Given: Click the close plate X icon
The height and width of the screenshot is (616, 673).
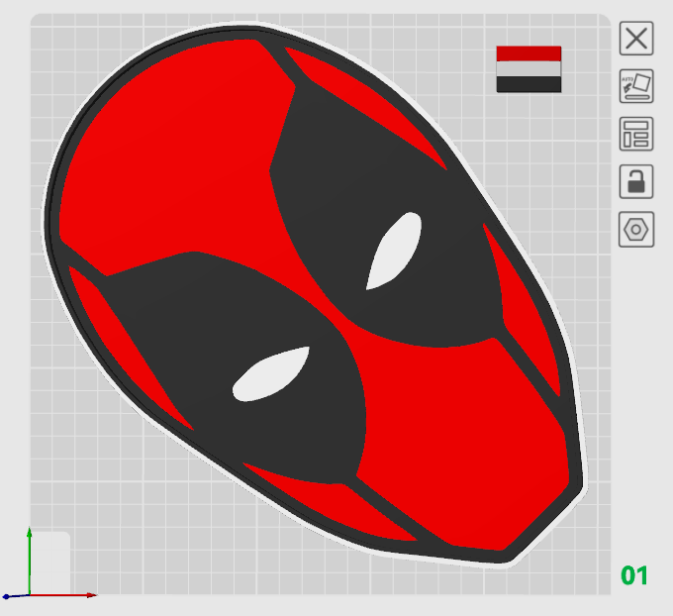Looking at the screenshot, I should 636,39.
